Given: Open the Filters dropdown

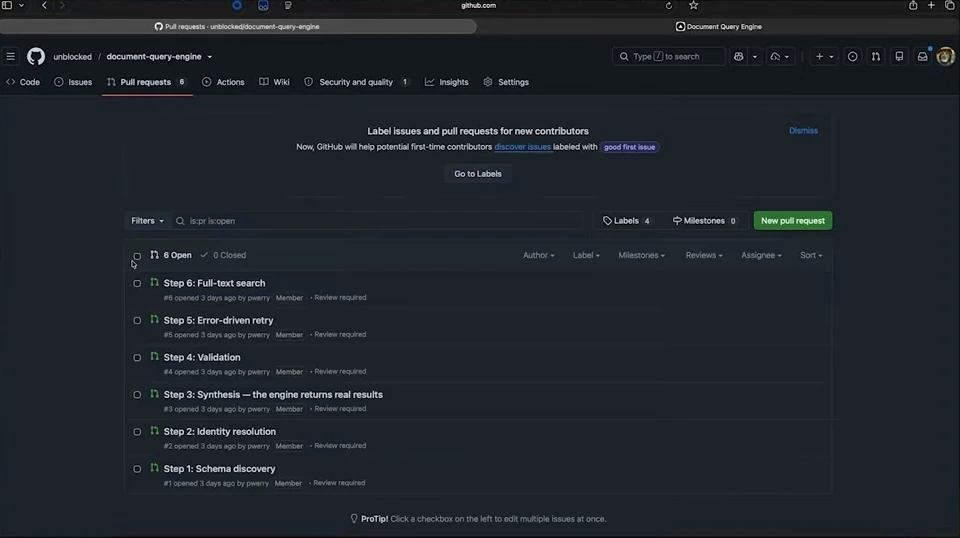Looking at the screenshot, I should pos(148,221).
